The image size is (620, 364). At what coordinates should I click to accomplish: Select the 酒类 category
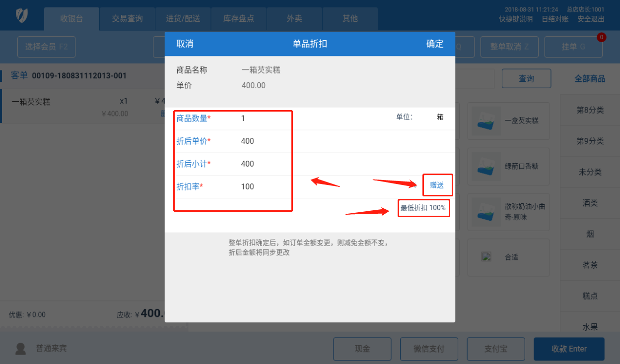[590, 203]
